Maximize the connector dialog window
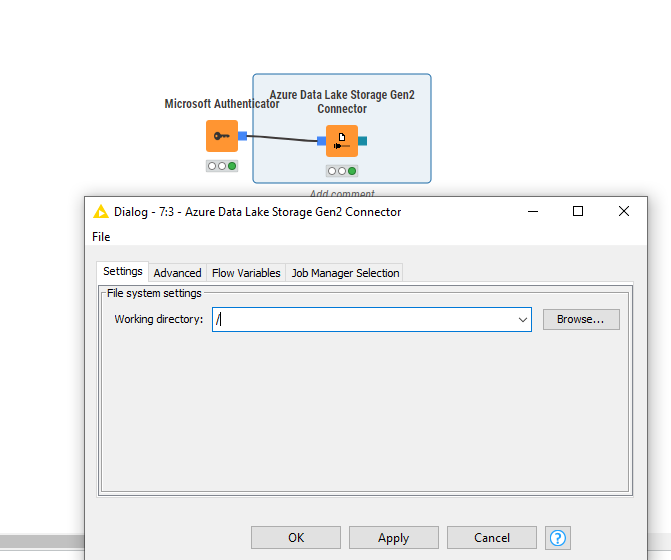This screenshot has width=671, height=560. coord(578,211)
